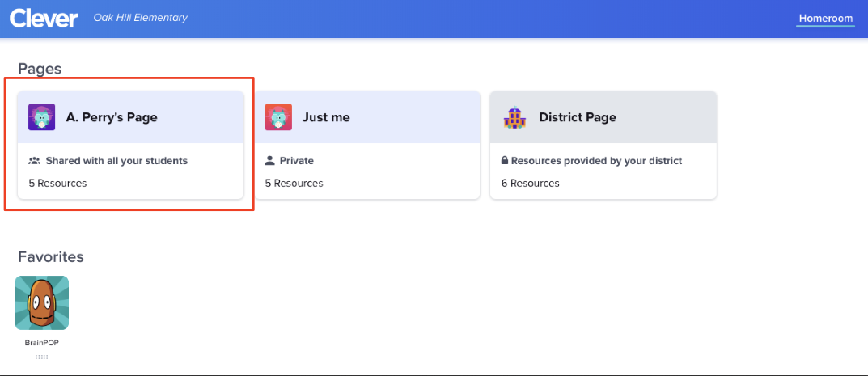Image resolution: width=868 pixels, height=376 pixels.
Task: Open the Just me page title
Action: pos(326,117)
